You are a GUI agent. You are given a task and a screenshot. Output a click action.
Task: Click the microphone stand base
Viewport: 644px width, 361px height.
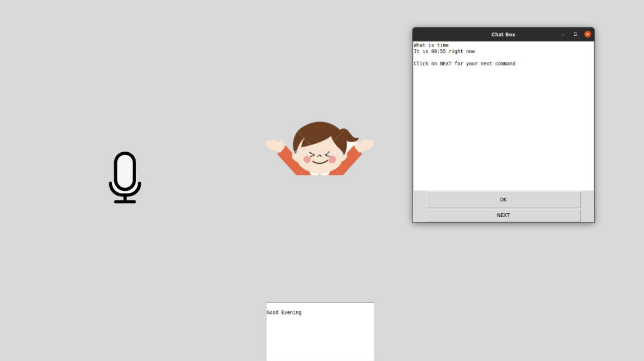[x=125, y=201]
